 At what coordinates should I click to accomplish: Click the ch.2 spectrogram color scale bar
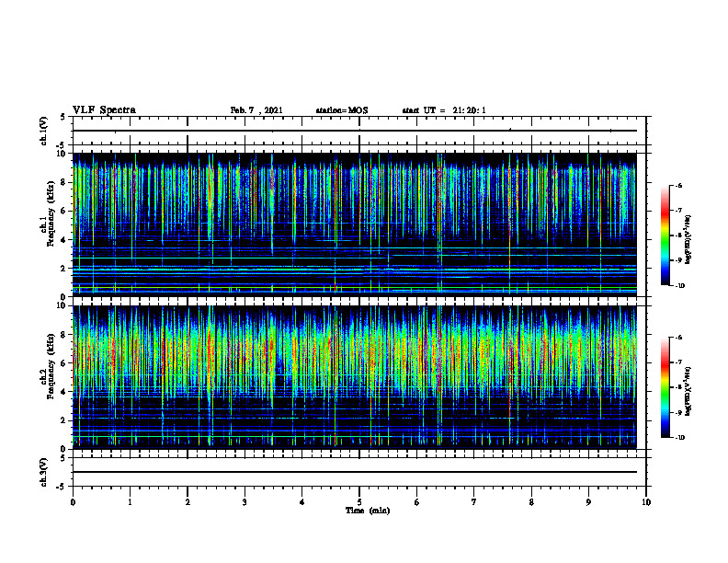point(665,387)
